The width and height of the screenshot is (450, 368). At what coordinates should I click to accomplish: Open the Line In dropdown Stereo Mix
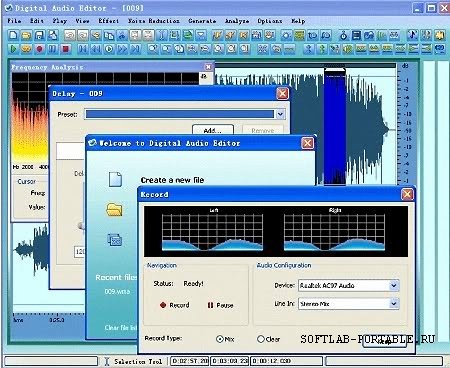click(394, 304)
